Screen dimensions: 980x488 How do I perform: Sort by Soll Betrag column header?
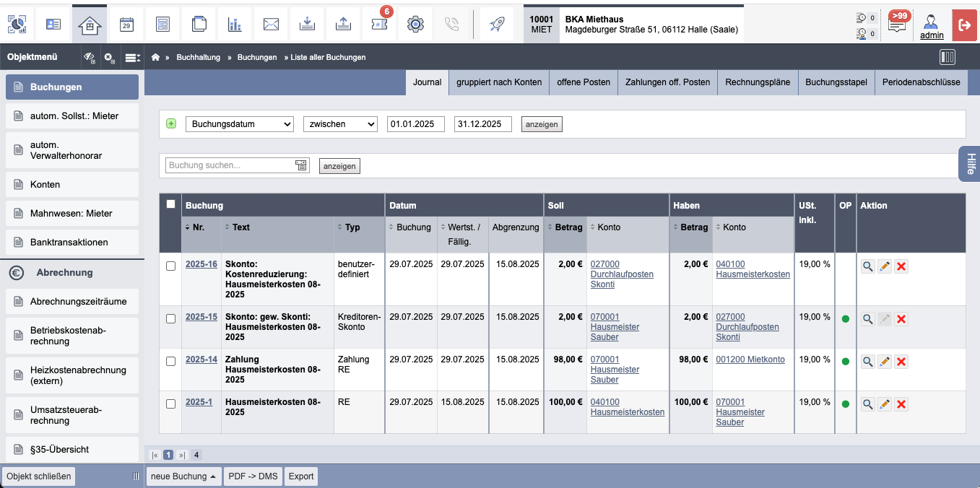(x=565, y=227)
